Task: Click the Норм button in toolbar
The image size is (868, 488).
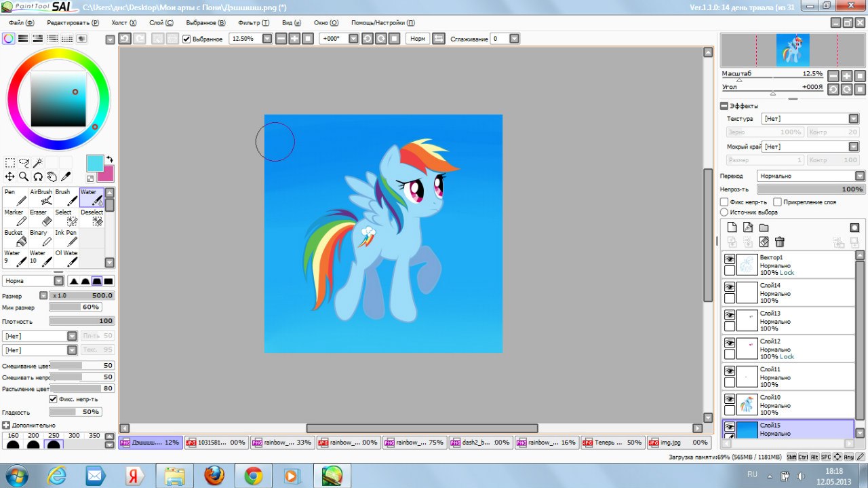Action: coord(418,39)
